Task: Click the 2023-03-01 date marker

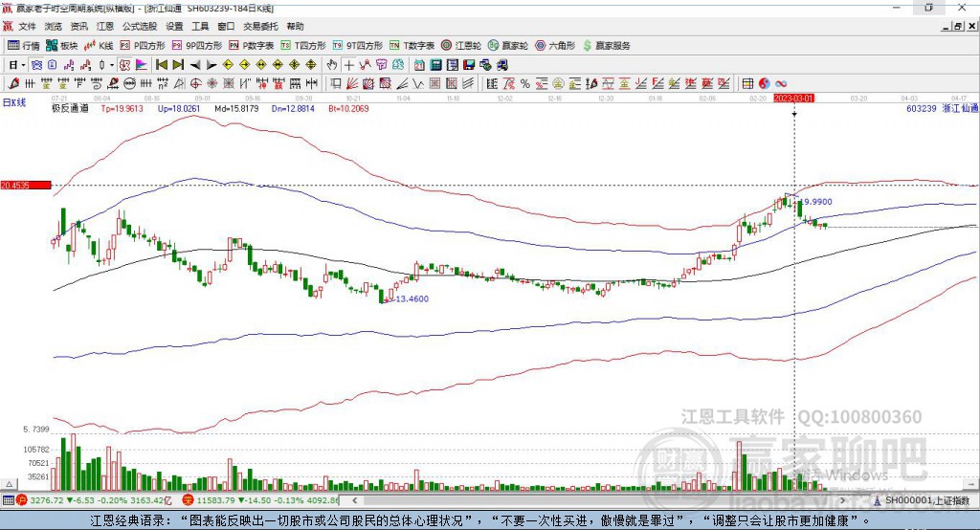Action: (793, 99)
